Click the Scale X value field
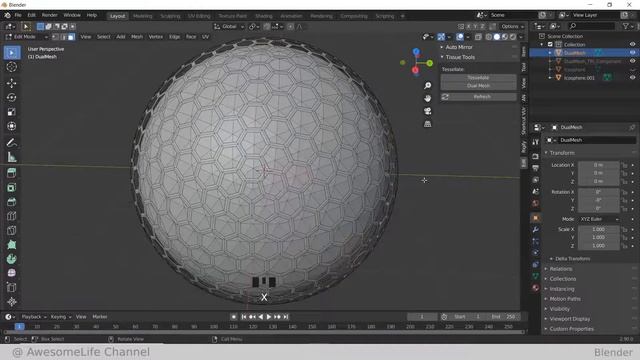Screen dimensions: 640x360 click(599, 229)
